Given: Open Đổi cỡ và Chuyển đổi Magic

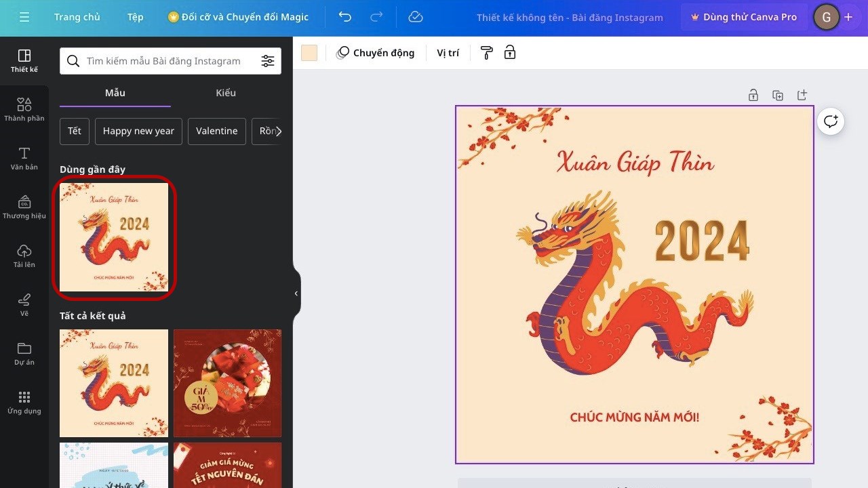Looking at the screenshot, I should tap(238, 17).
